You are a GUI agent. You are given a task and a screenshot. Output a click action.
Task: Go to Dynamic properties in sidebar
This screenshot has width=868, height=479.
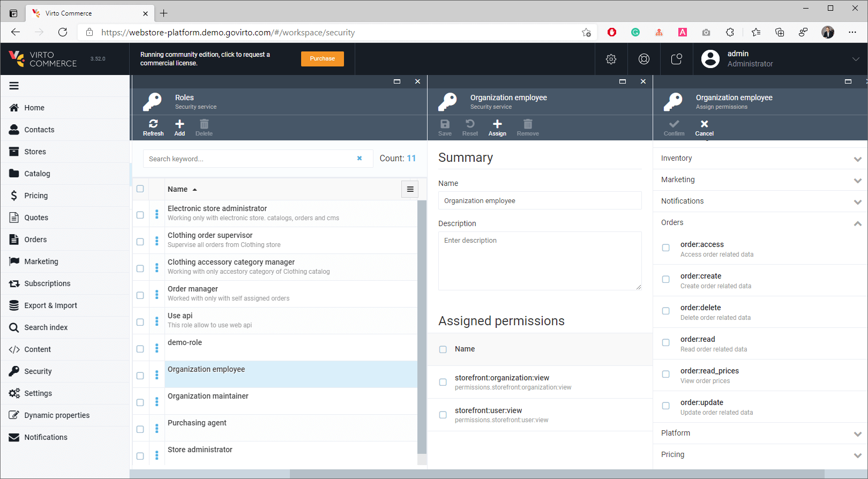(57, 415)
